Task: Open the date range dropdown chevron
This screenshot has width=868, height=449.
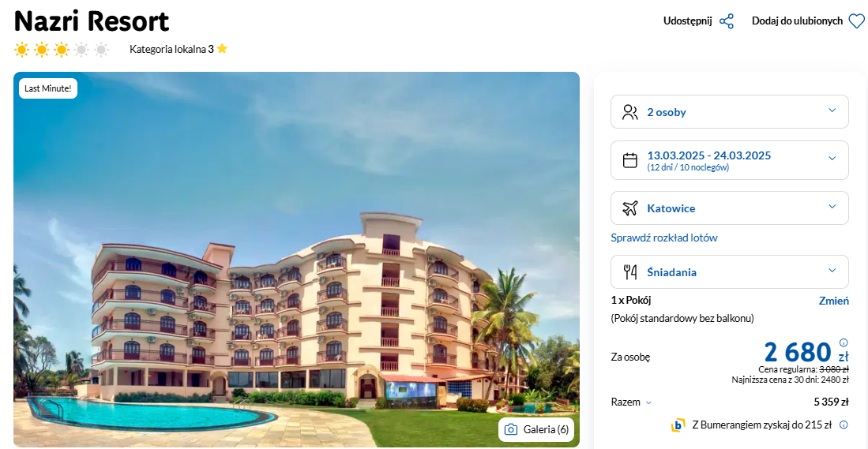Action: coord(832,158)
